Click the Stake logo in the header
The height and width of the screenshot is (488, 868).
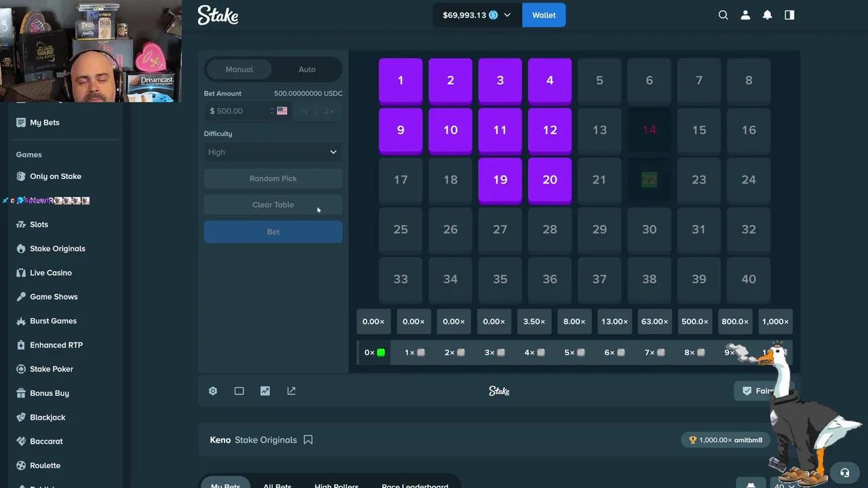coord(218,15)
